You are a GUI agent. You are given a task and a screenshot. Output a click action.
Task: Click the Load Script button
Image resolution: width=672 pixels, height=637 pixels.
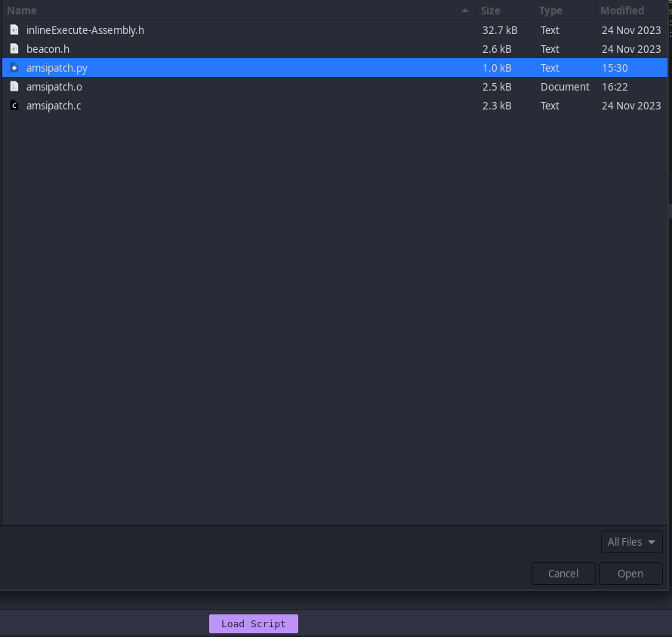point(253,623)
